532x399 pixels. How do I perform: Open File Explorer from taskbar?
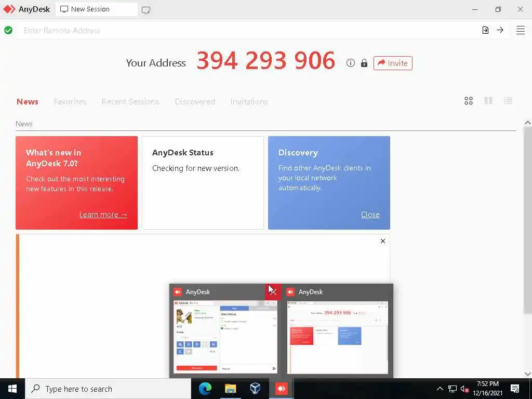(x=230, y=389)
